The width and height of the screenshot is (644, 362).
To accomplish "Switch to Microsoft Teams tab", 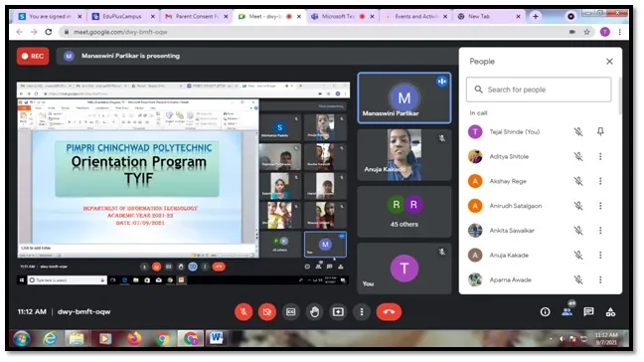I will point(343,17).
